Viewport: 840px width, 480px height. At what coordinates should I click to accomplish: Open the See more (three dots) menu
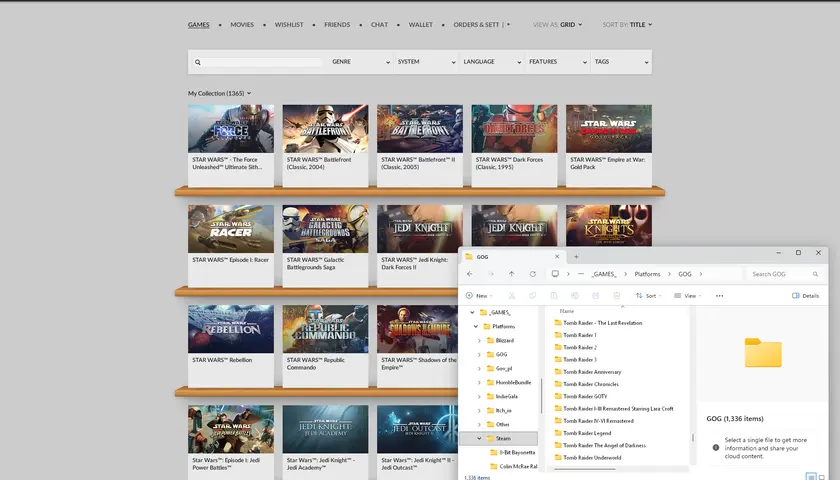[x=719, y=296]
